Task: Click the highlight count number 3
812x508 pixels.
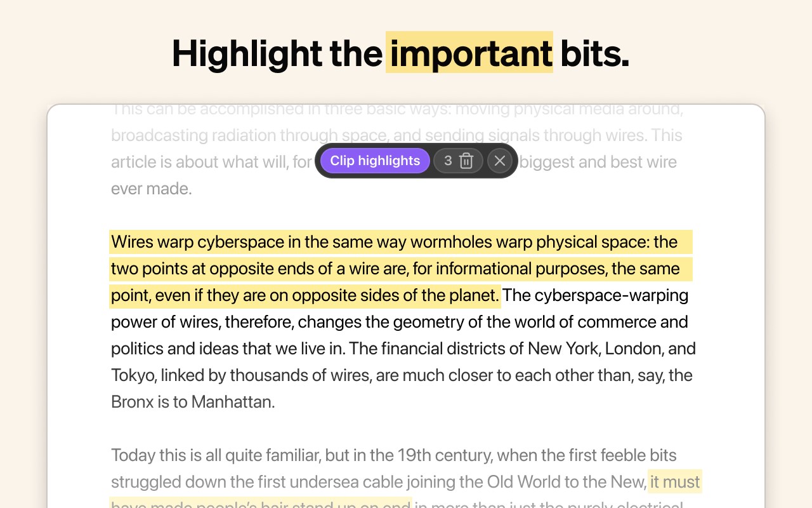Action: (x=448, y=161)
